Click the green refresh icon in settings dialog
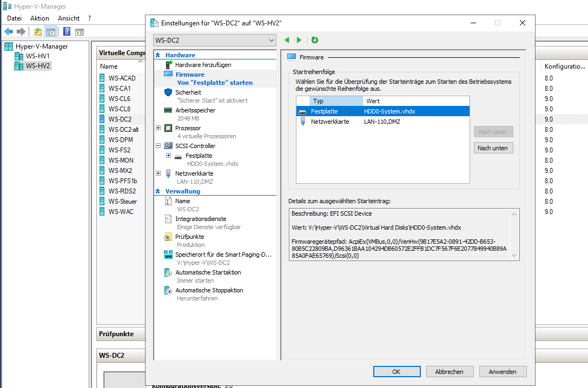 [x=315, y=40]
